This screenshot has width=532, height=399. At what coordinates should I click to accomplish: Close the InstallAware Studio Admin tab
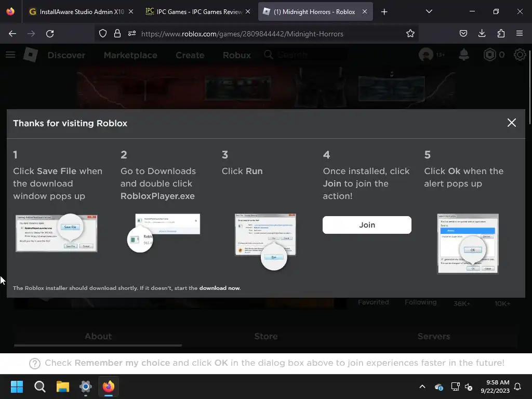pos(131,12)
